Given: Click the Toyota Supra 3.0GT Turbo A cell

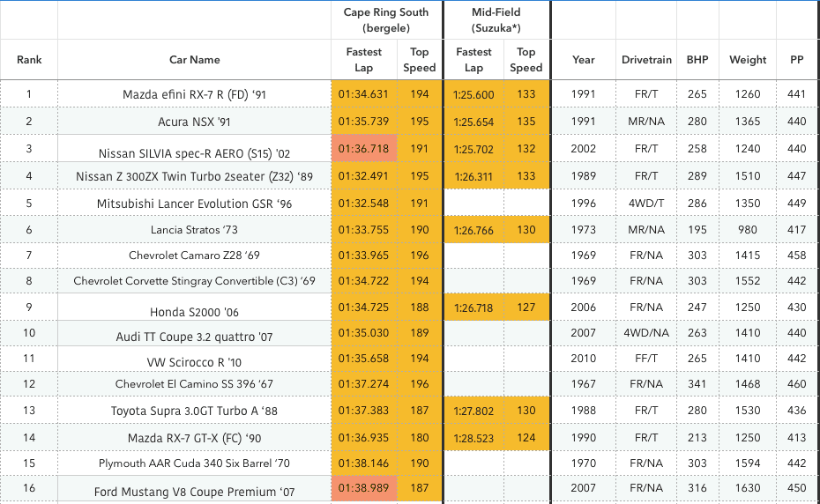Looking at the screenshot, I should [x=194, y=411].
